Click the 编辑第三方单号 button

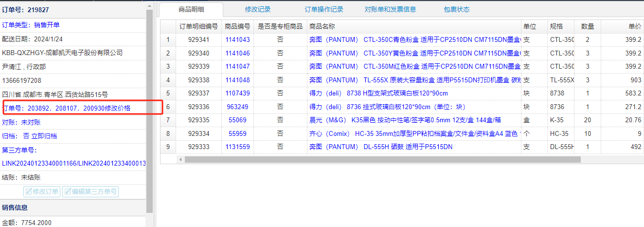90,191
